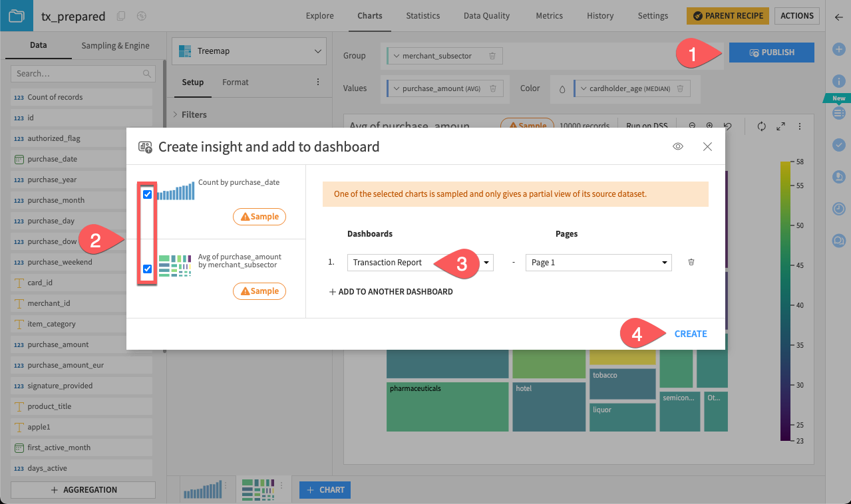Open the Setup/Format panel three-dot menu
This screenshot has width=851, height=504.
coord(318,82)
